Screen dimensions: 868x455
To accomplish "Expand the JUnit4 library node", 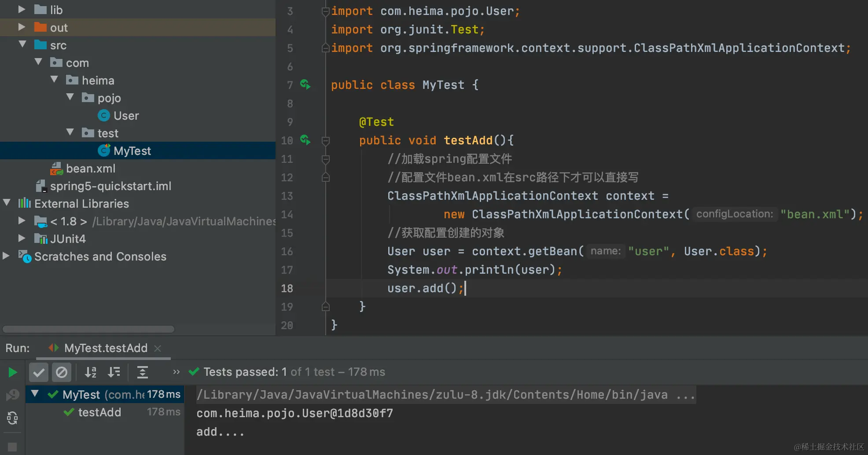I will pyautogui.click(x=21, y=239).
